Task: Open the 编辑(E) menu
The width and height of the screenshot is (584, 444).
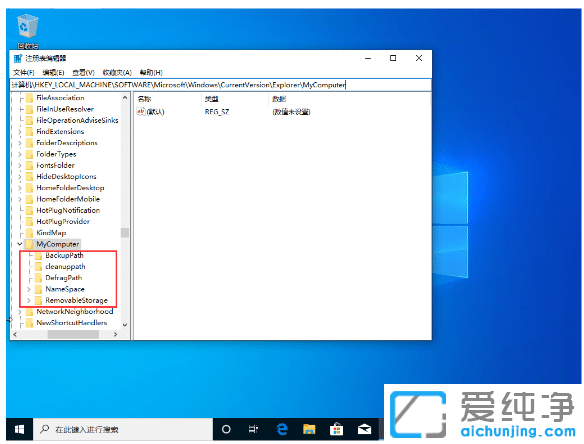Action: pyautogui.click(x=53, y=72)
